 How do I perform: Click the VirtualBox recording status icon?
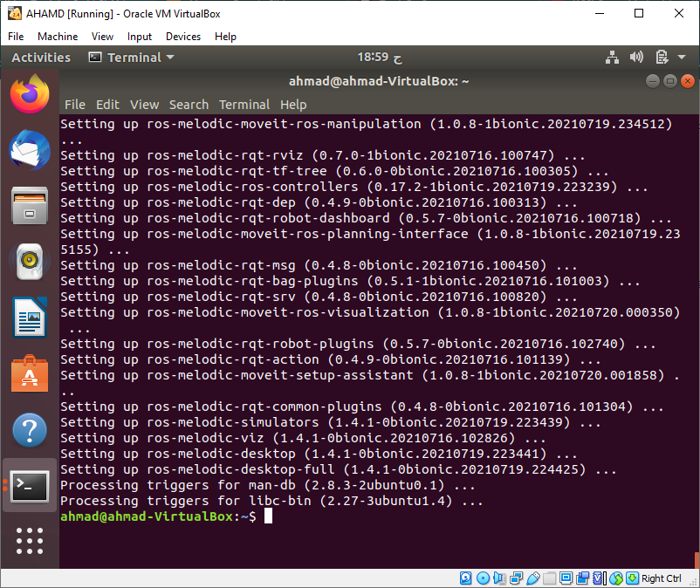[x=582, y=578]
